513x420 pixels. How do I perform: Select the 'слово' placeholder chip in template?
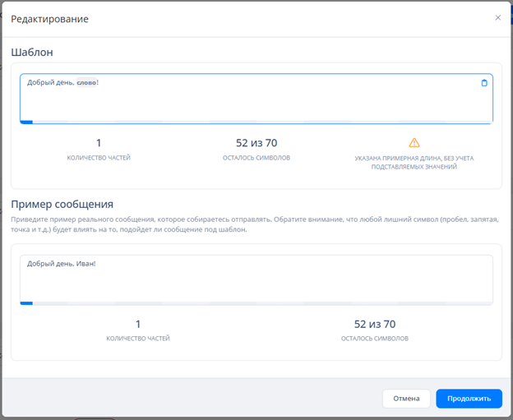pos(86,83)
